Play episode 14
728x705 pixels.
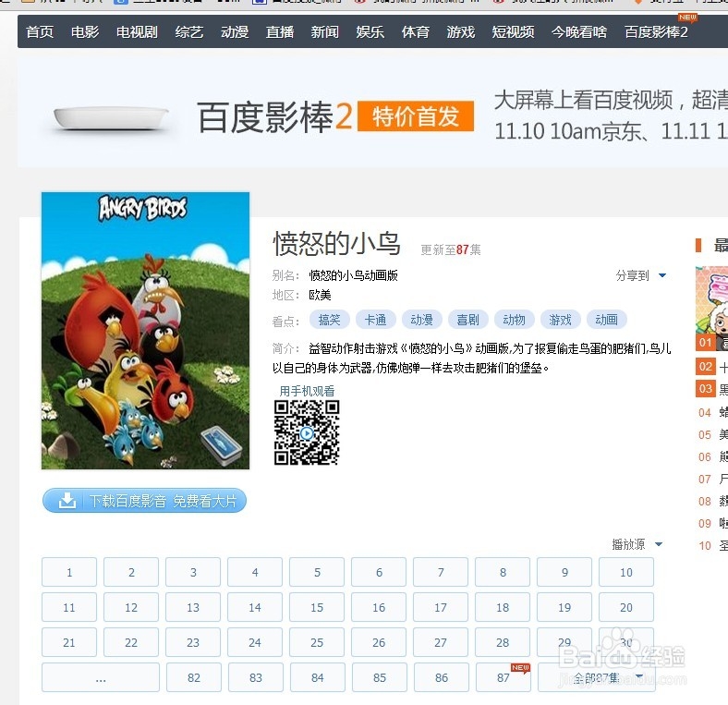coord(255,607)
